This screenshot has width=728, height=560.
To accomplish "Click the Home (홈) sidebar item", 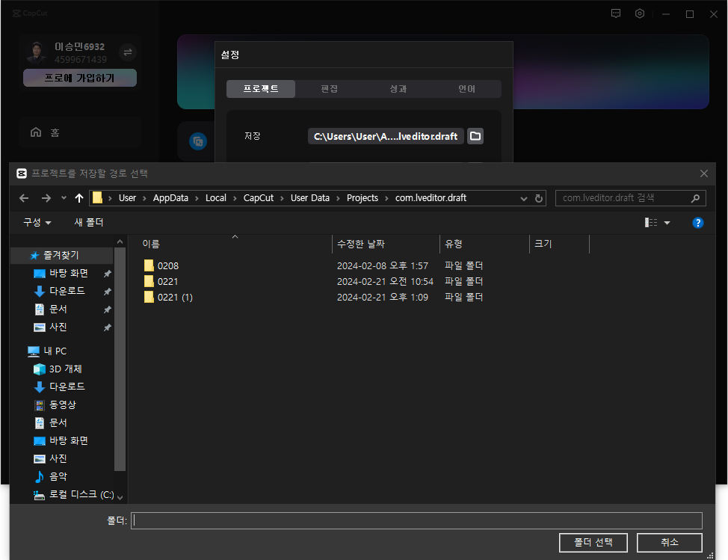I will tap(80, 133).
